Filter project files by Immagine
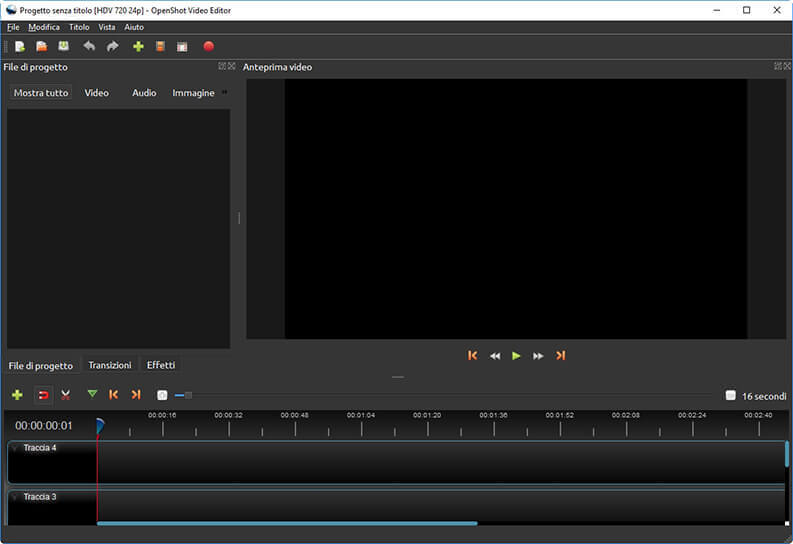Viewport: 793px width, 544px height. [193, 93]
